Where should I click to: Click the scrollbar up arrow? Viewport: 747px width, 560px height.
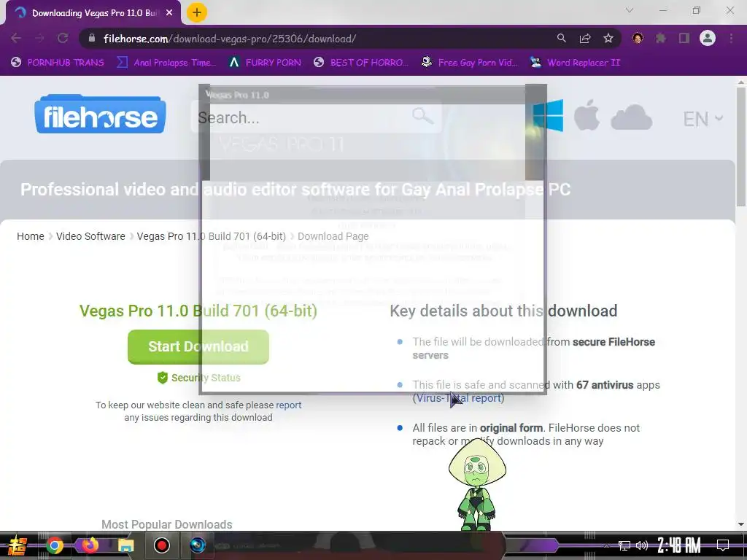741,82
